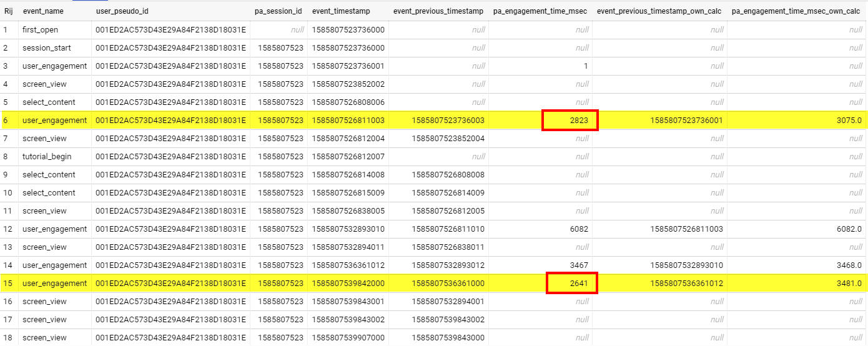Screen dimensions: 868x346
Task: Click user_engagement in row 14
Action: tap(55, 265)
